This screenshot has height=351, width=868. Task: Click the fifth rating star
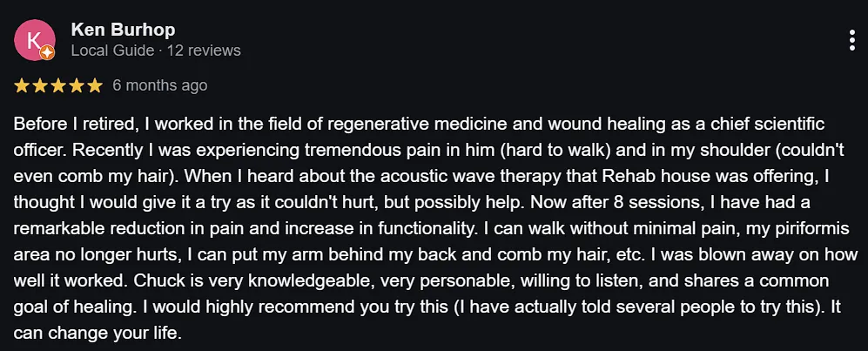(95, 85)
